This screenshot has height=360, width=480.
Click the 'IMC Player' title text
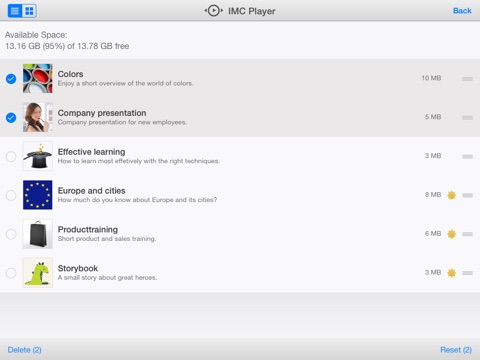(x=252, y=11)
